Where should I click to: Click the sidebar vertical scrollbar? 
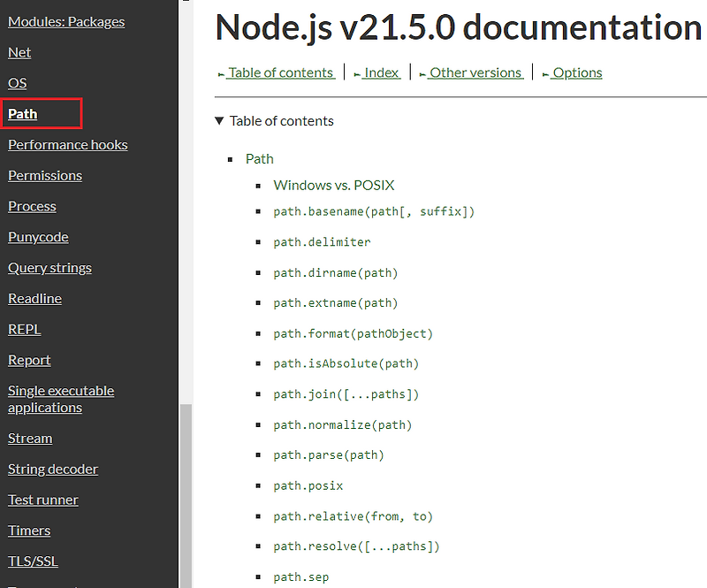pyautogui.click(x=186, y=495)
